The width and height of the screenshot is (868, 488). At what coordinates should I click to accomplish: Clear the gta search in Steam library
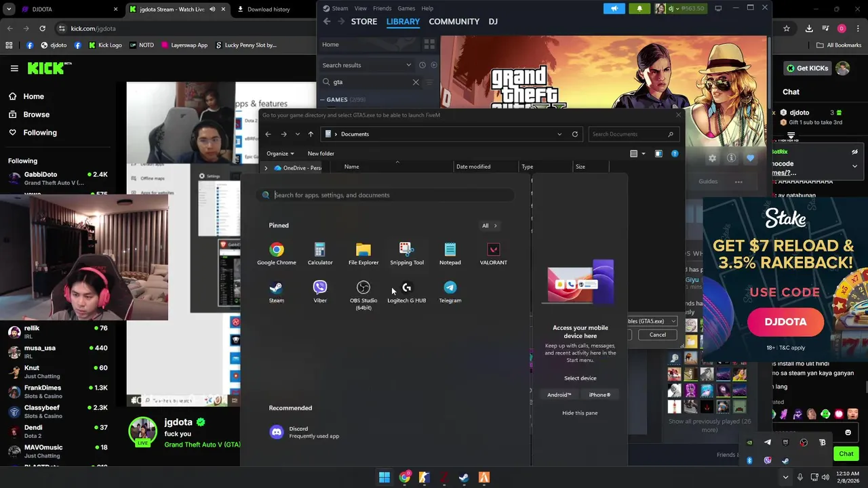pyautogui.click(x=416, y=82)
